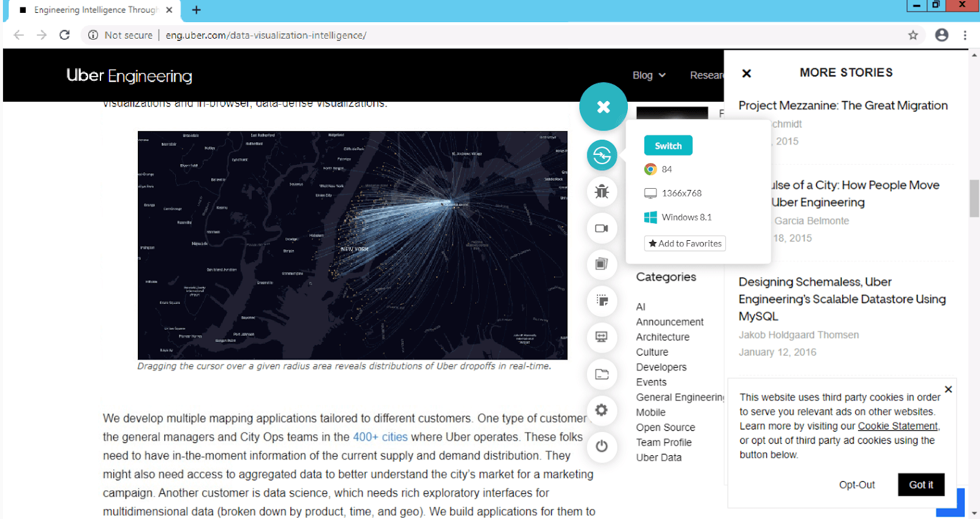This screenshot has height=519, width=980.
Task: Click the browser back arrow
Action: 19,35
